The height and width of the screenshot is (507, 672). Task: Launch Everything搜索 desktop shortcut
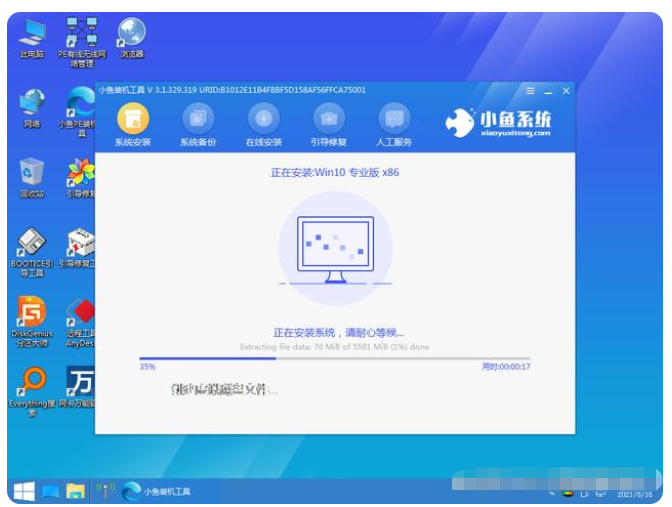click(32, 385)
